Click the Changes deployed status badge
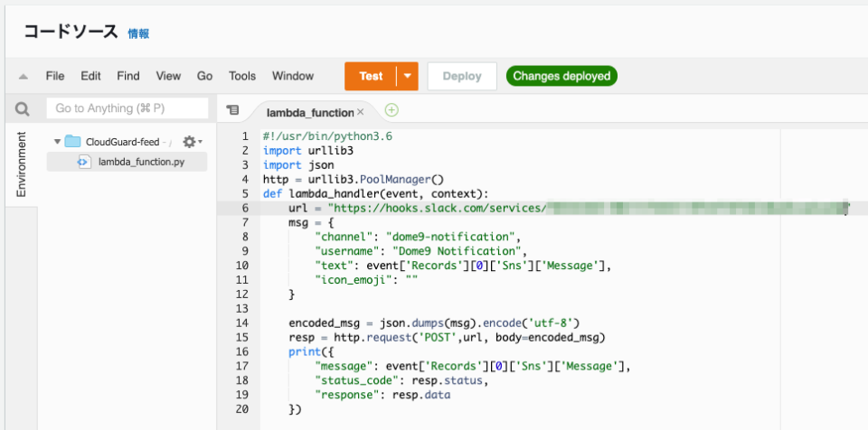This screenshot has height=430, width=868. [561, 76]
